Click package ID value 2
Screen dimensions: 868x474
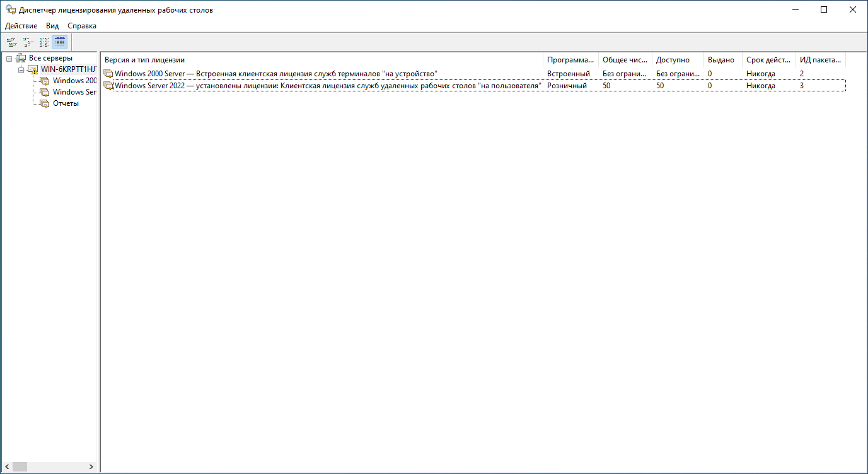[802, 74]
